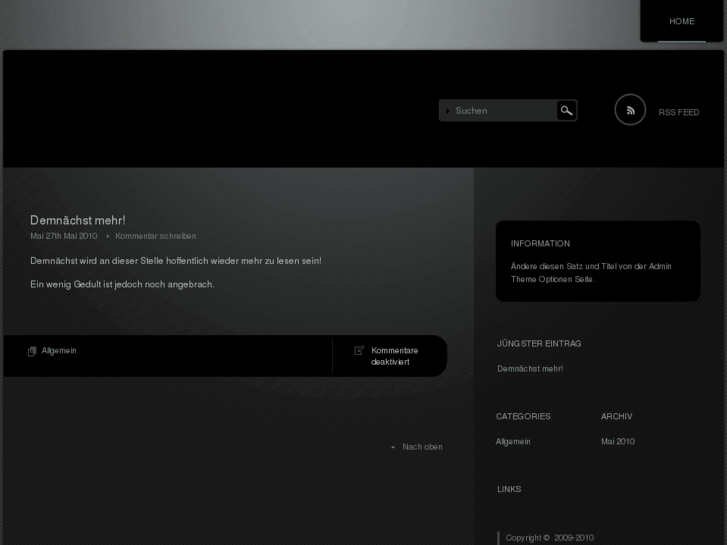Image resolution: width=727 pixels, height=545 pixels.
Task: Click the INFORMATION heading
Action: pos(541,244)
